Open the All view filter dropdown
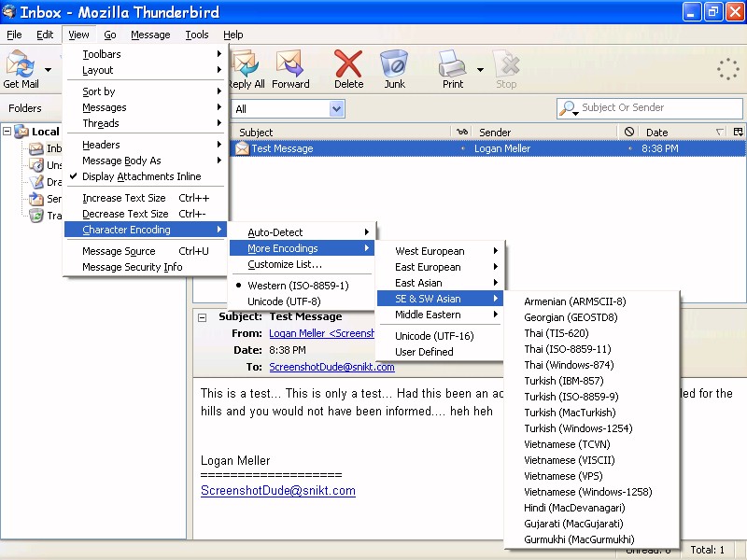 [x=336, y=109]
